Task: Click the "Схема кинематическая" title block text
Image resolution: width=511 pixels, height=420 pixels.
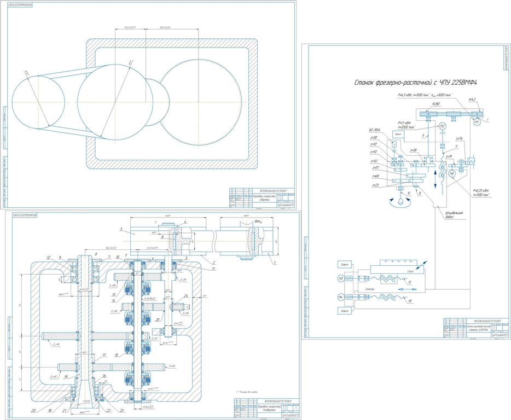Action: click(x=479, y=328)
